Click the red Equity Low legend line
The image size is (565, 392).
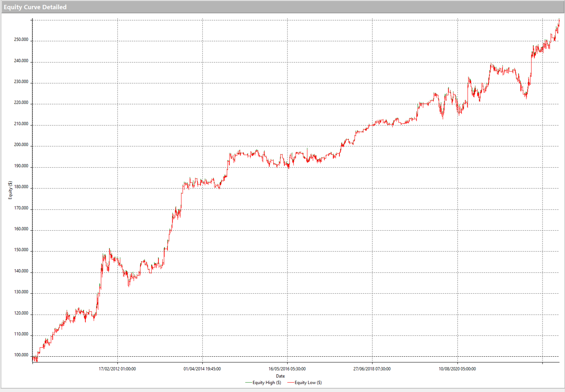point(290,383)
